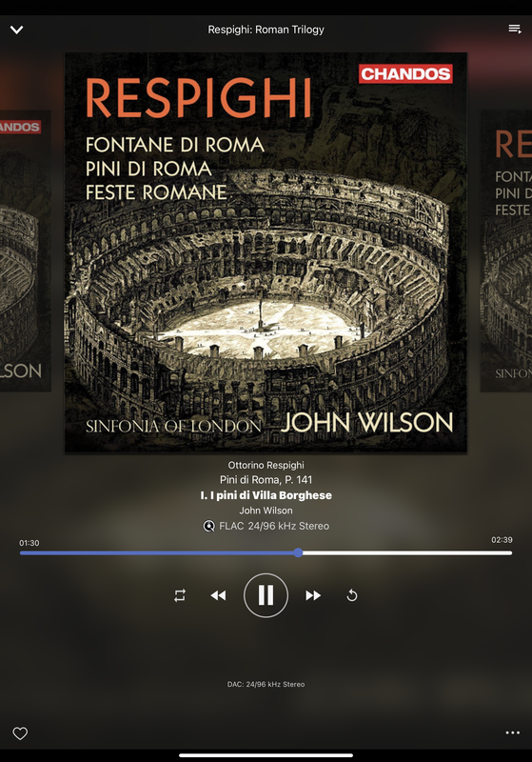Select the previous album cover on the left
Image resolution: width=532 pixels, height=762 pixels.
tap(26, 251)
